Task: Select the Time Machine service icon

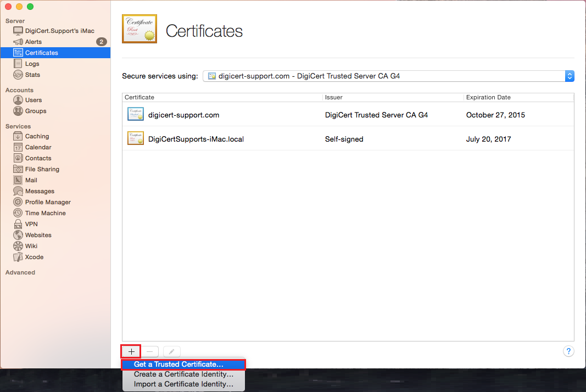Action: [x=18, y=213]
